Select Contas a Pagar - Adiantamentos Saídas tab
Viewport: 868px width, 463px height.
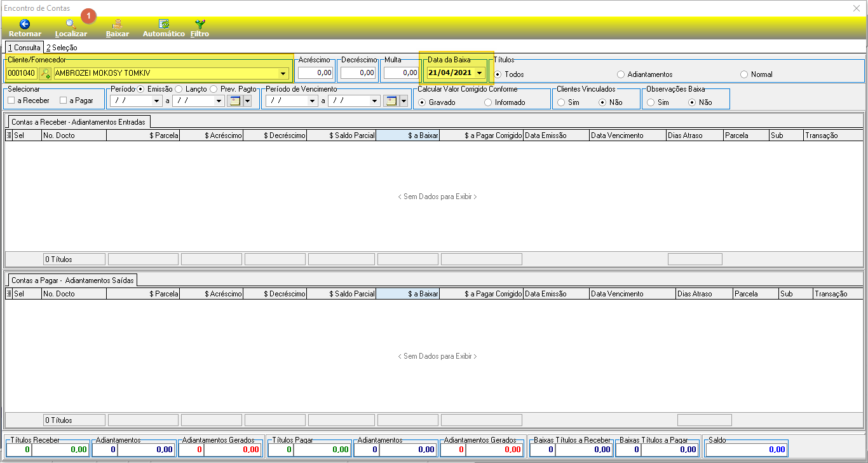click(72, 280)
